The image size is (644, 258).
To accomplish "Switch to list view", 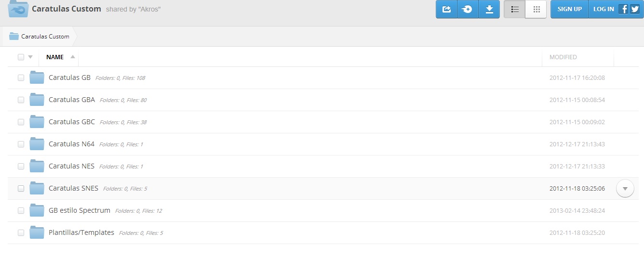I will pyautogui.click(x=515, y=9).
